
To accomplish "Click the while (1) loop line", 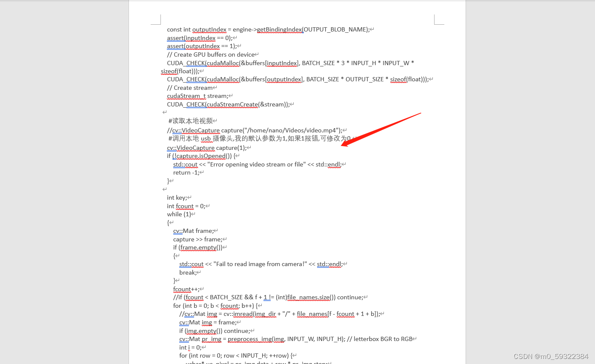I will click(x=178, y=214).
